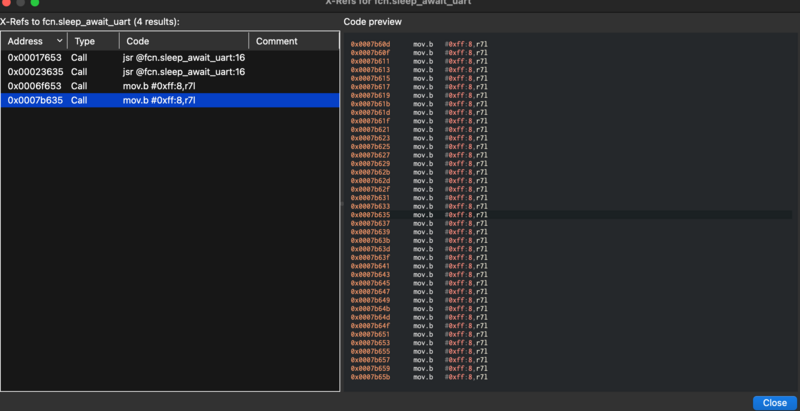Select the xref row at 0x0006f653
This screenshot has height=411, width=800.
170,86
